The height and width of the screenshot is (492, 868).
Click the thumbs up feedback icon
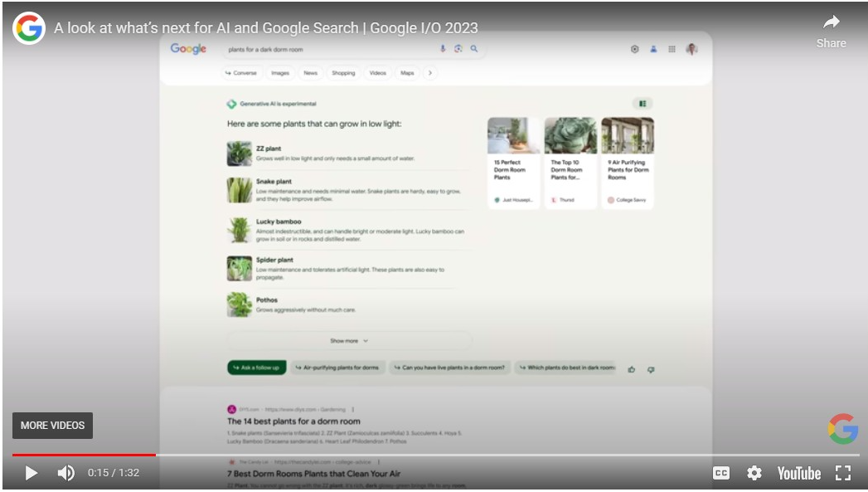632,369
